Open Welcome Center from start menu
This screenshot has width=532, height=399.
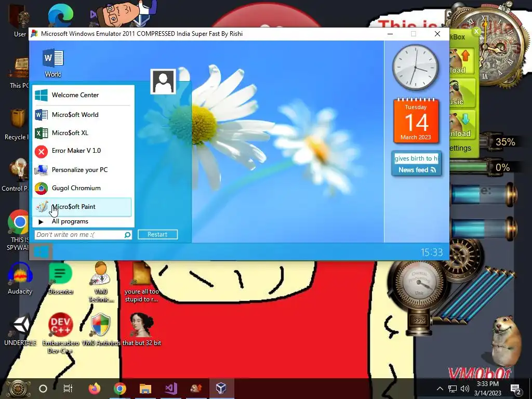(x=82, y=95)
